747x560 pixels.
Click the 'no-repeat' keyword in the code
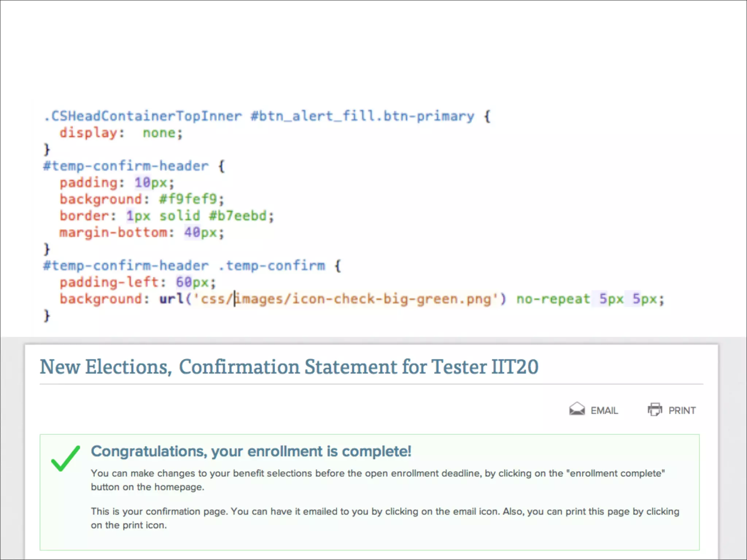point(553,299)
